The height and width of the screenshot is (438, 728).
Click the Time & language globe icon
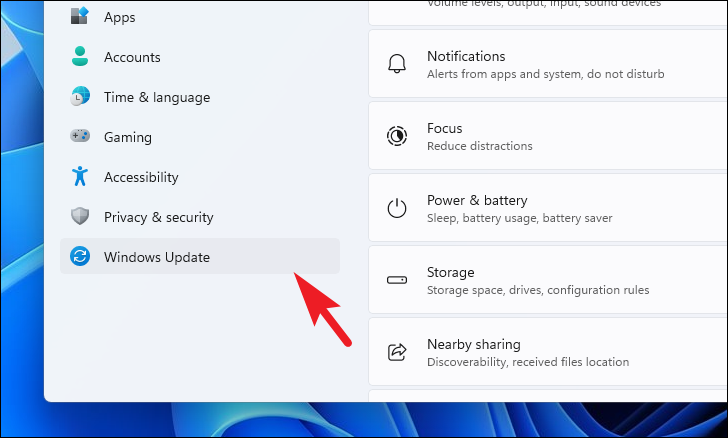(80, 96)
